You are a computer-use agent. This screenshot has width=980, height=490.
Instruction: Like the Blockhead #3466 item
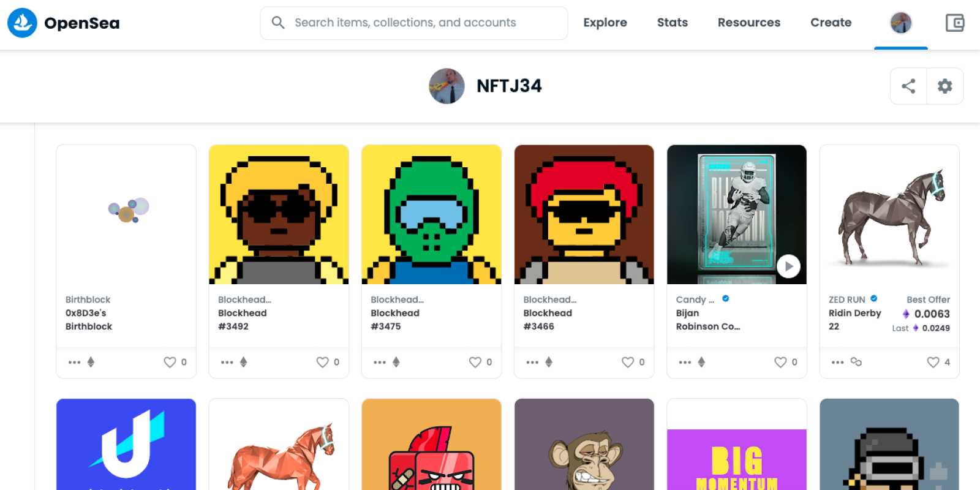[x=627, y=362]
